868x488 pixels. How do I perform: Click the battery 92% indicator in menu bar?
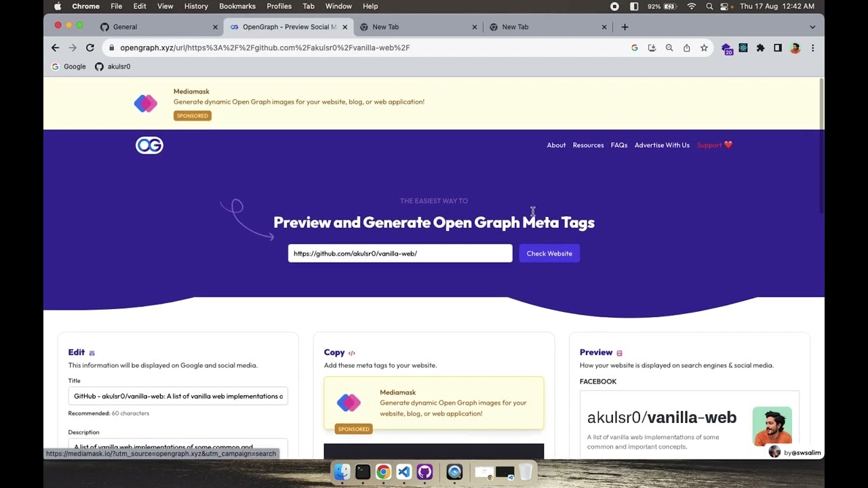pyautogui.click(x=662, y=6)
